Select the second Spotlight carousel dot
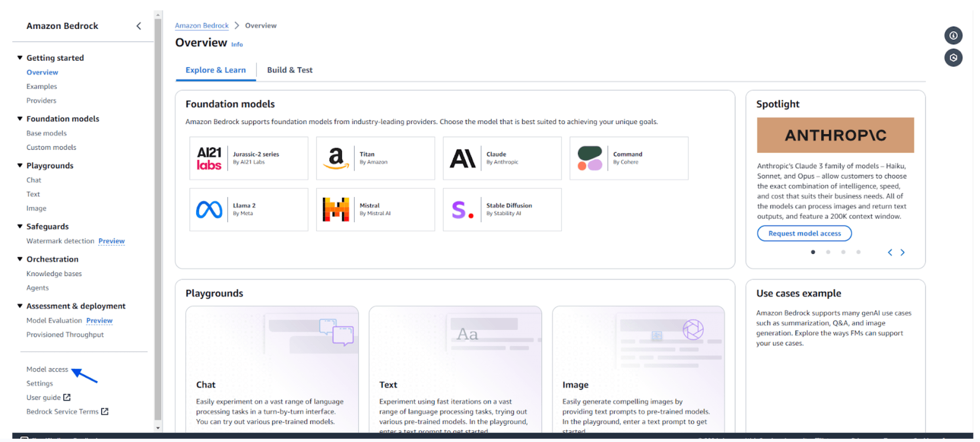The height and width of the screenshot is (442, 980). coord(828,252)
